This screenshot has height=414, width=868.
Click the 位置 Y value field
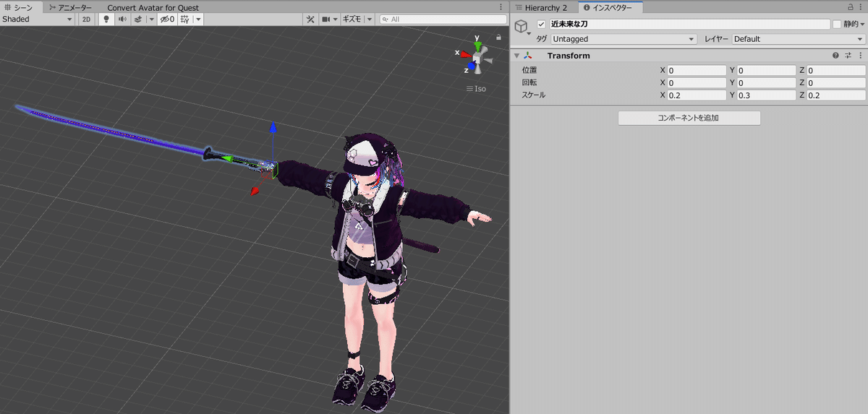(x=767, y=71)
